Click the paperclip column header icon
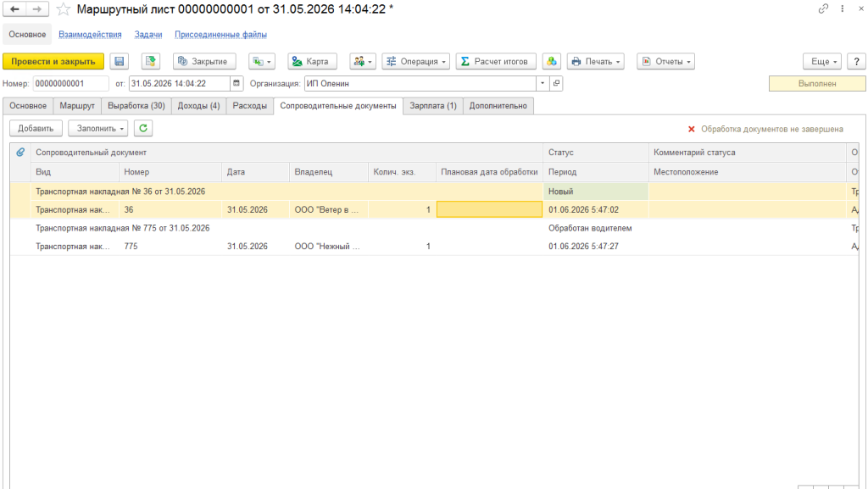 20,152
